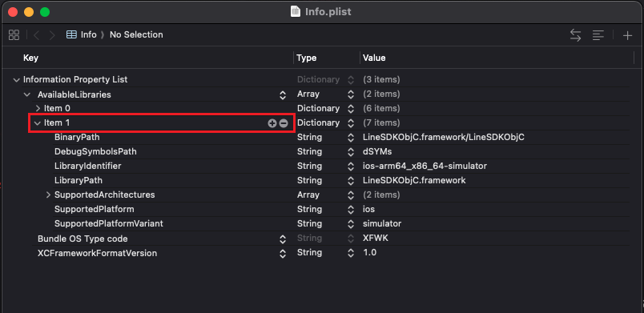Click the XFWK value
The image size is (644, 313).
376,239
